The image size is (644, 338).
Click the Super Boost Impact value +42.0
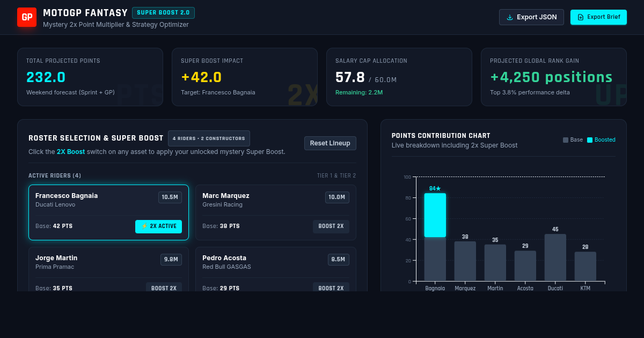pos(201,77)
